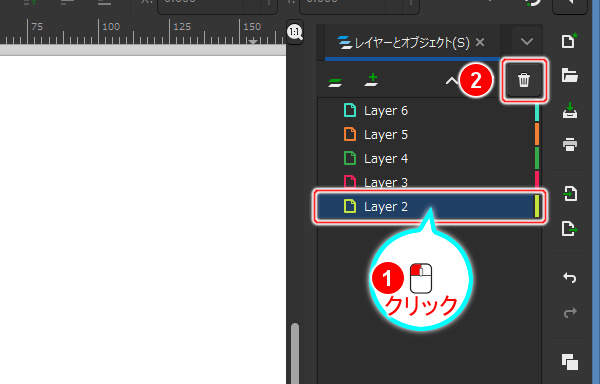600x384 pixels.
Task: Print document via printer icon
Action: tap(570, 145)
